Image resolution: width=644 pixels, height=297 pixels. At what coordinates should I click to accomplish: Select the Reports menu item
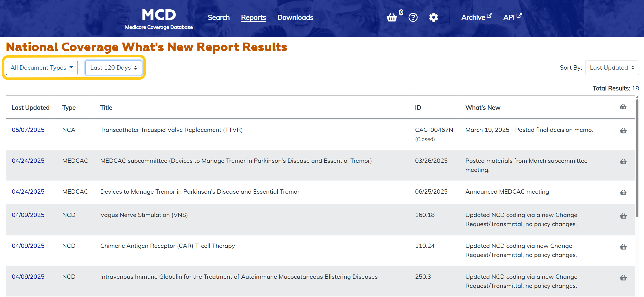253,17
